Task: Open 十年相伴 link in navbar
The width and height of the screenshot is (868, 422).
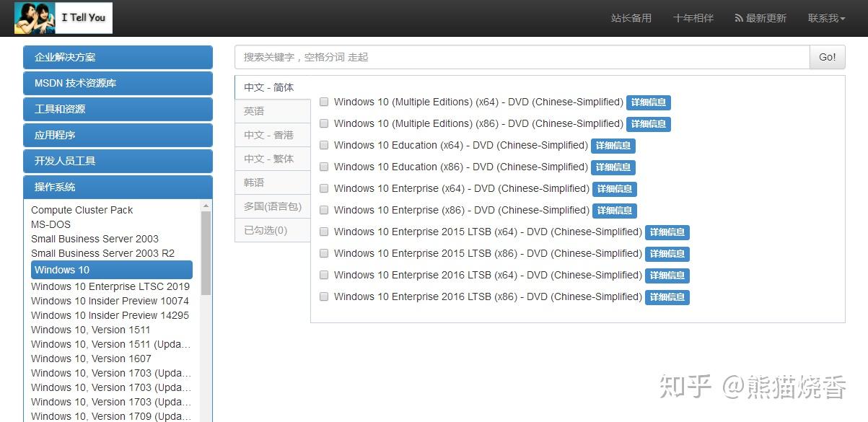Action: 693,18
